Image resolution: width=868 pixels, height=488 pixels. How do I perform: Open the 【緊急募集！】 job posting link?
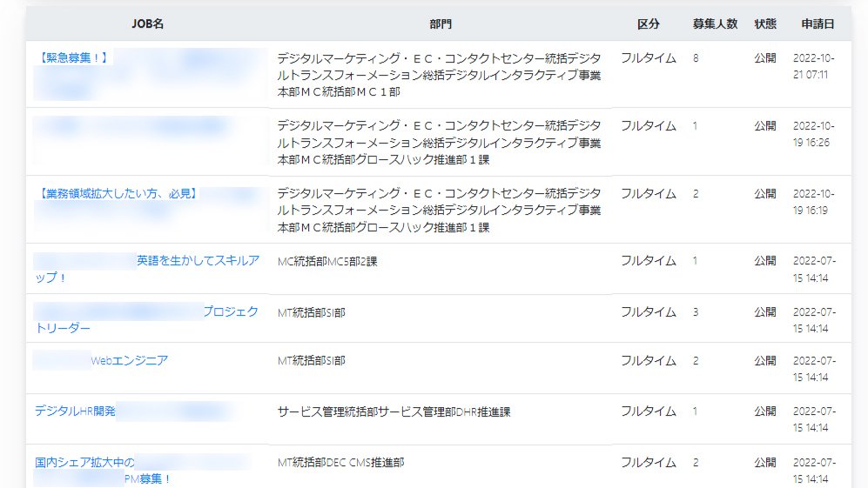(74, 58)
